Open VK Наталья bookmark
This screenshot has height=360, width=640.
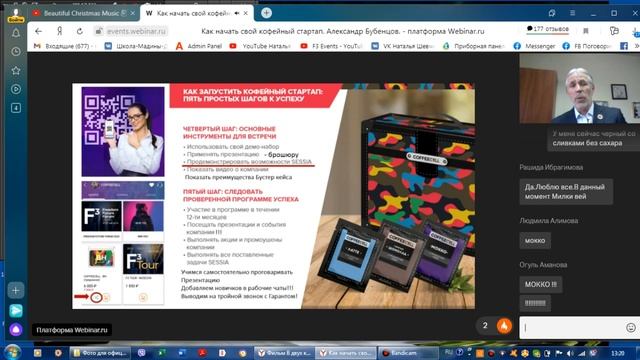pos(403,46)
